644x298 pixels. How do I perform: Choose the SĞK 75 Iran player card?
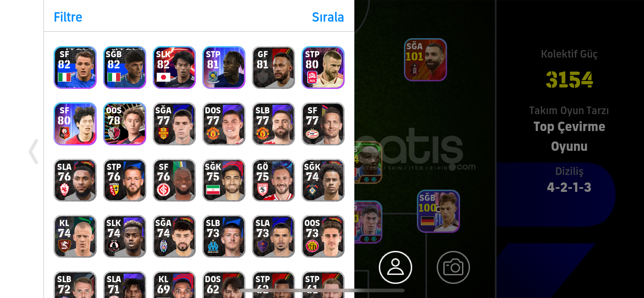pyautogui.click(x=224, y=180)
